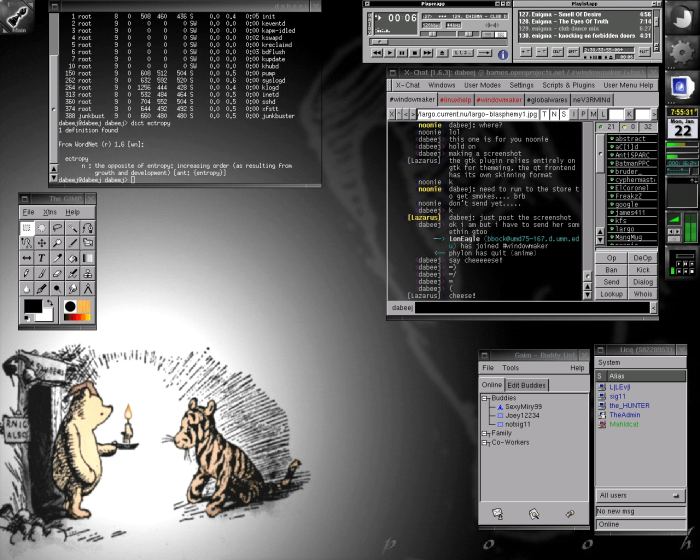Select the Clone stamp tool
The image size is (700, 560).
[x=88, y=273]
